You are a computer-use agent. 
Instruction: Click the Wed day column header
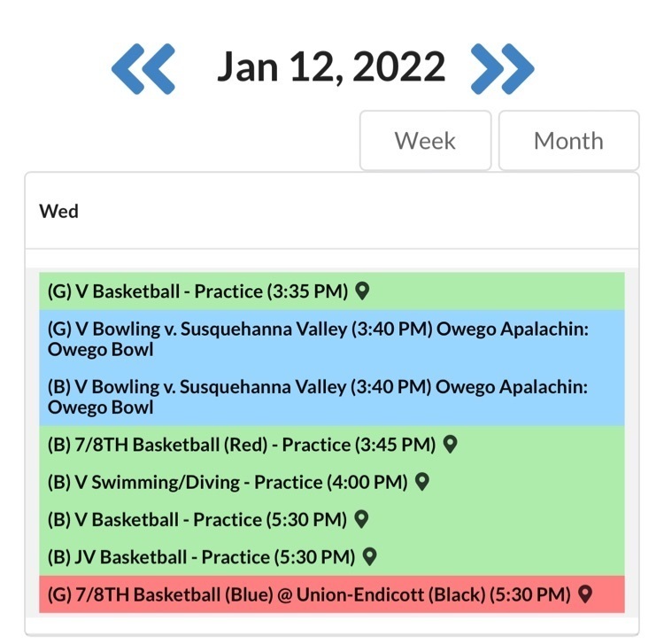coord(59,212)
